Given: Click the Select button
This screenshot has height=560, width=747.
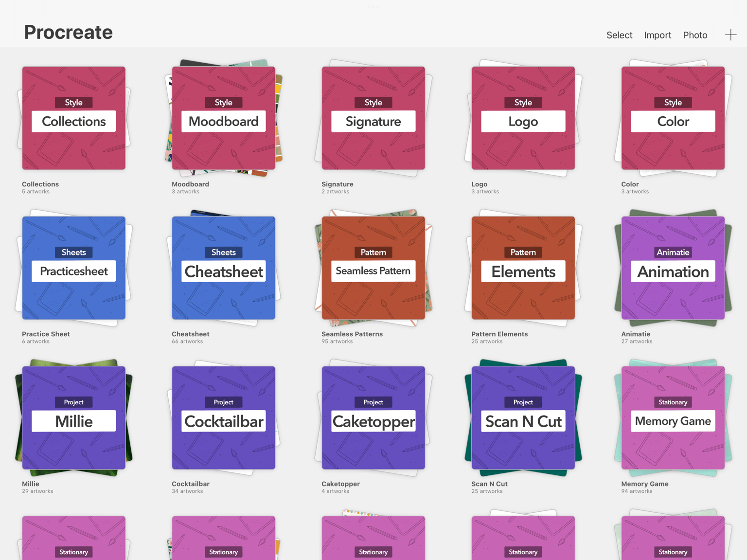Looking at the screenshot, I should (x=619, y=35).
